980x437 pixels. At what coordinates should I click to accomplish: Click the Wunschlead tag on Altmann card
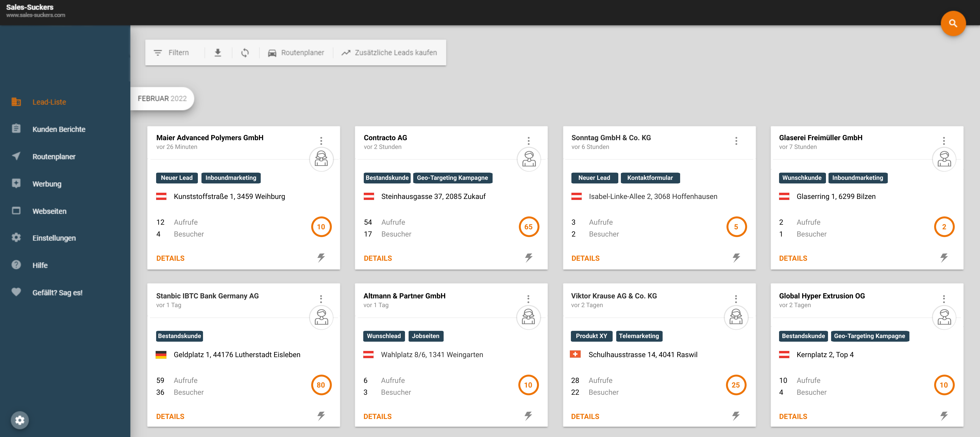coord(384,336)
